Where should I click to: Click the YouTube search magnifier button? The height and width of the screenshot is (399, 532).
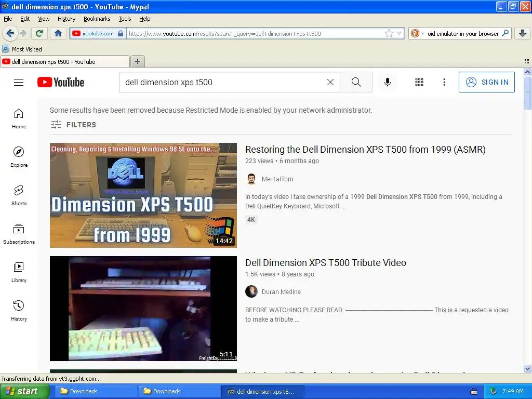(x=356, y=82)
